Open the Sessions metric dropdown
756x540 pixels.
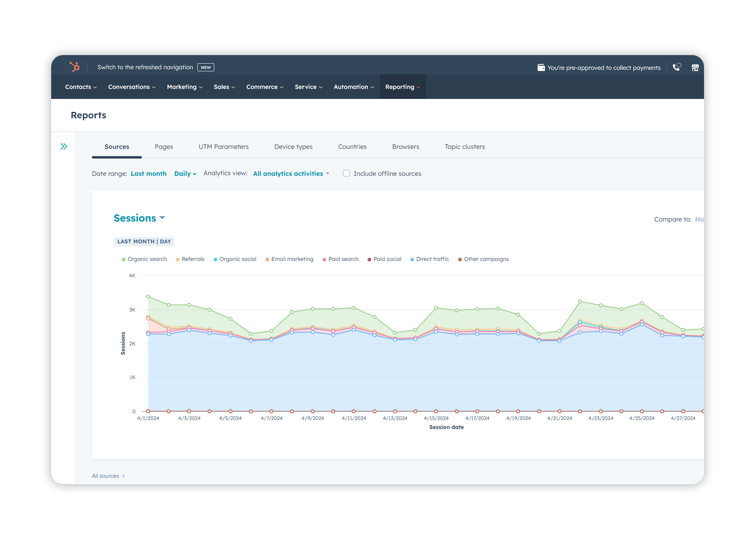(139, 218)
